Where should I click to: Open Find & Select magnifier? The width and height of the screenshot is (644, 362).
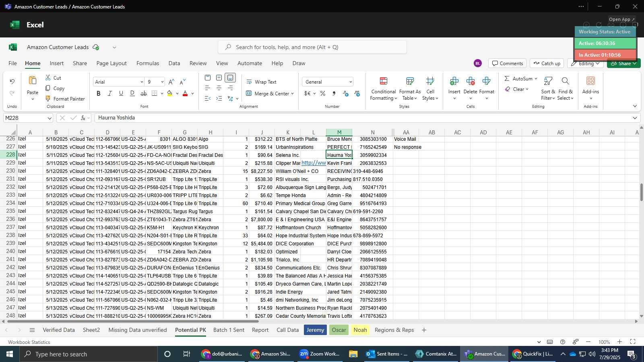[565, 88]
